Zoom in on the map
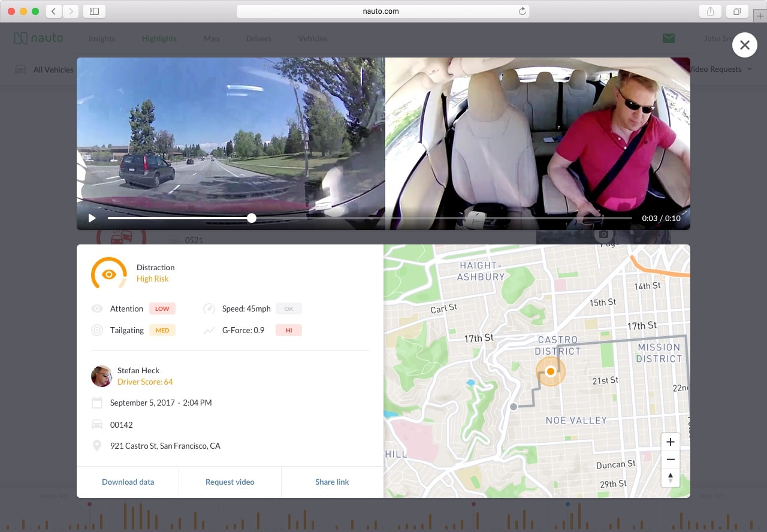This screenshot has height=532, width=767. (x=670, y=442)
